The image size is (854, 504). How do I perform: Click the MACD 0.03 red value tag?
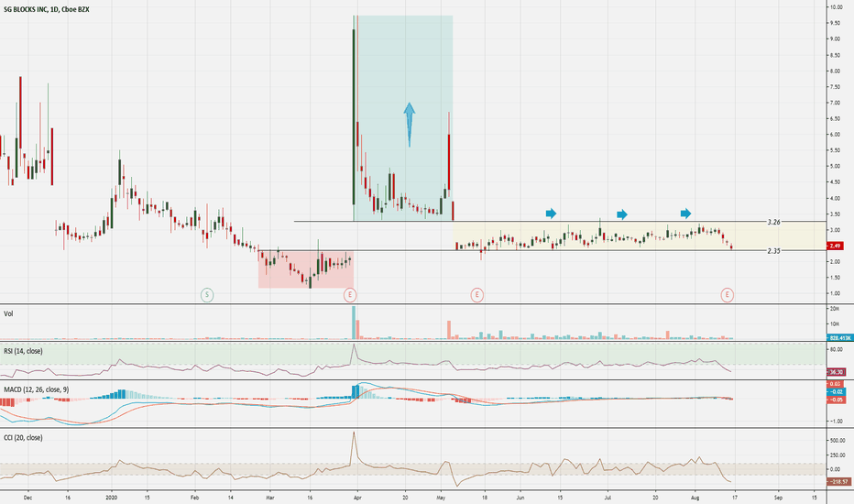[x=836, y=384]
